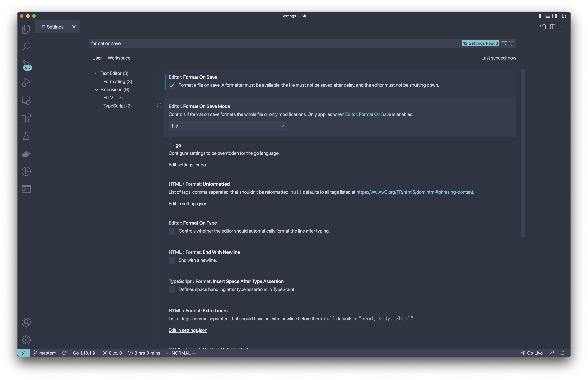Image resolution: width=588 pixels, height=380 pixels.
Task: Uncheck Editor Format On Save
Action: [172, 85]
